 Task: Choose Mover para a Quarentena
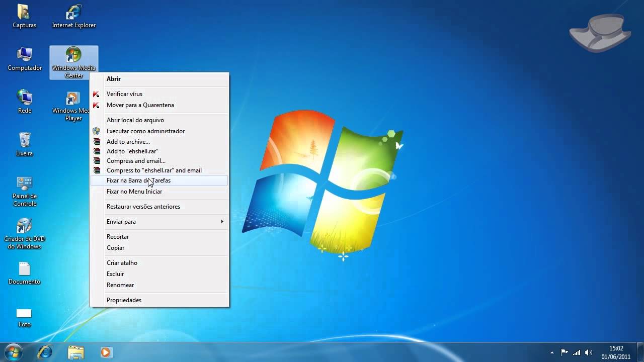tap(159, 105)
